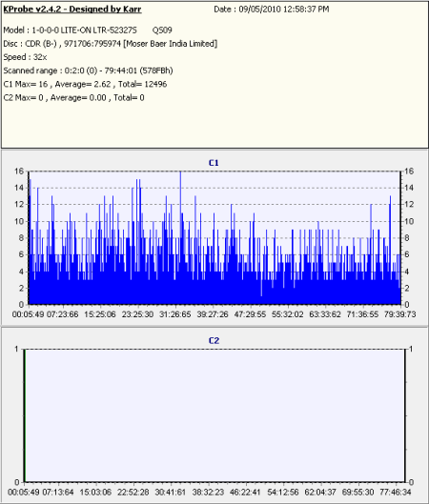Select the scan date text
Image resolution: width=429 pixels, height=504 pixels.
click(272, 9)
